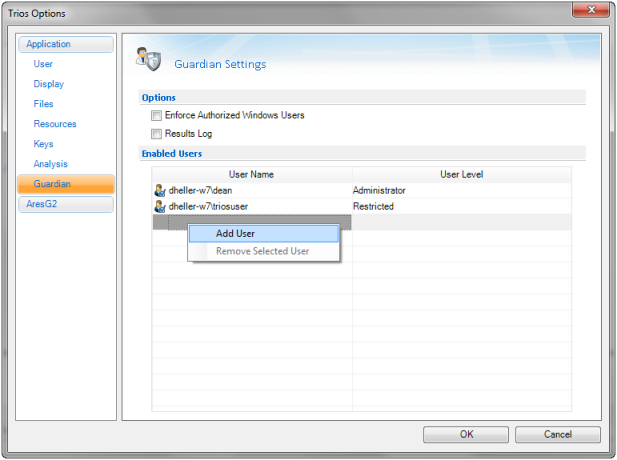Click the Guardian Settings shield icon

point(148,59)
